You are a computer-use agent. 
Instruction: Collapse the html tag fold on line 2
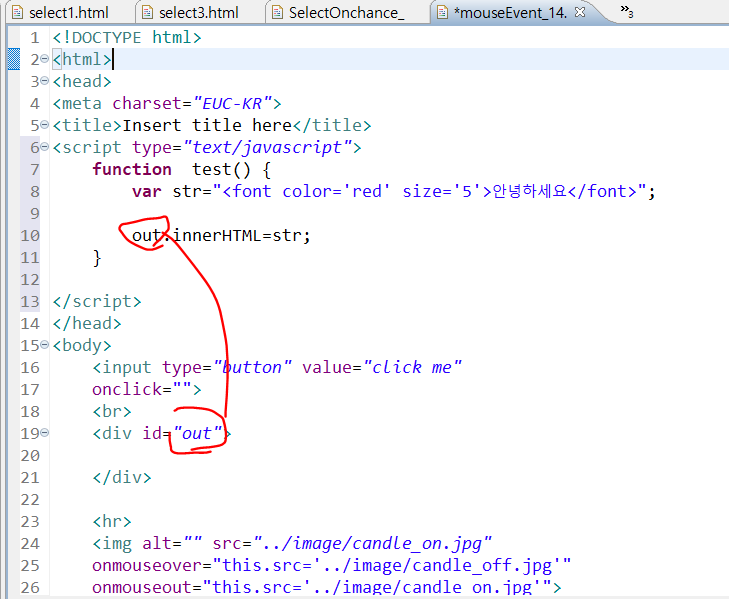[45, 59]
